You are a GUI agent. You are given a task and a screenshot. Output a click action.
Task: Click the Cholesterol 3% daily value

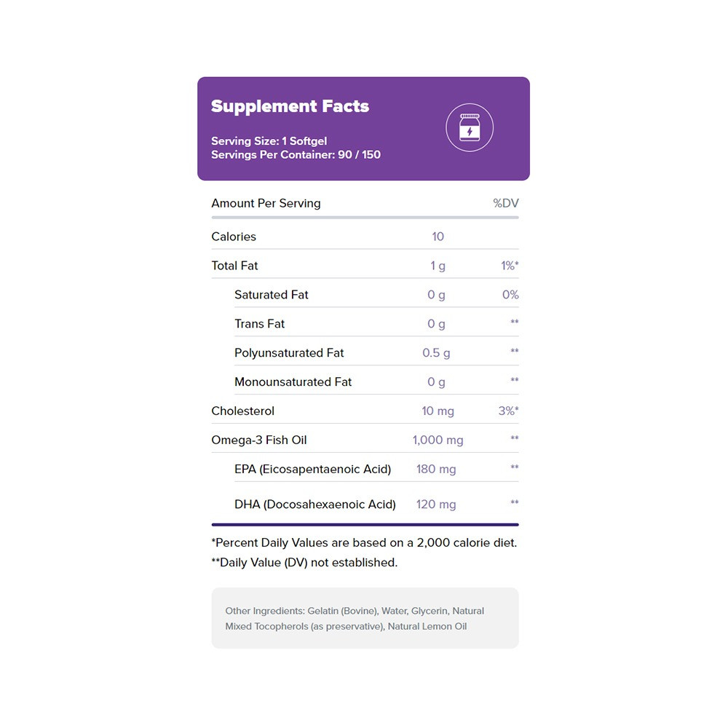(x=507, y=411)
